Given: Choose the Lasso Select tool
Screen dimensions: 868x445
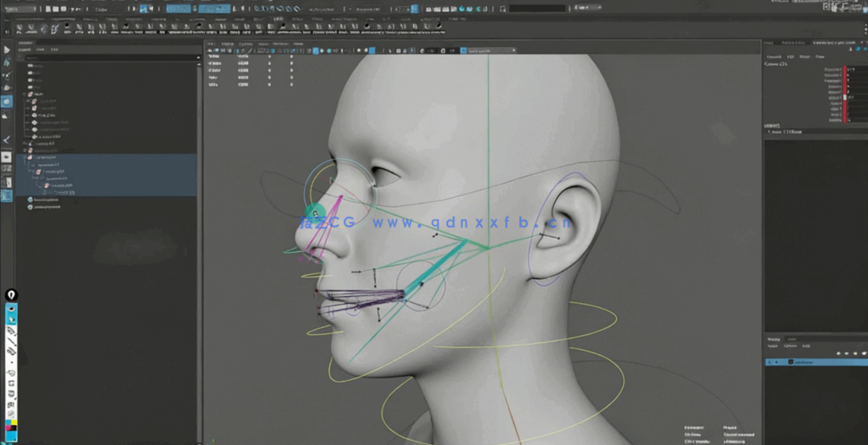Looking at the screenshot, I should click(x=7, y=63).
